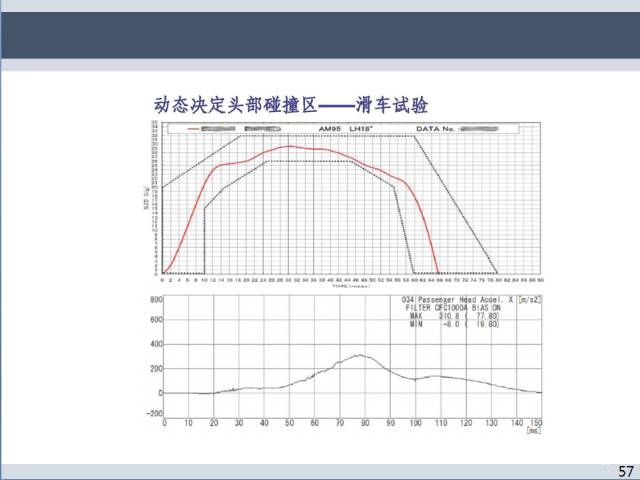Click the "MIN -8.0 ( 19.80)" line

(454, 324)
